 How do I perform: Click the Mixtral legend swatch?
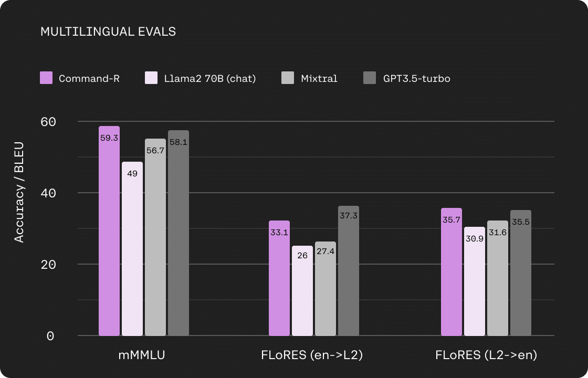288,78
